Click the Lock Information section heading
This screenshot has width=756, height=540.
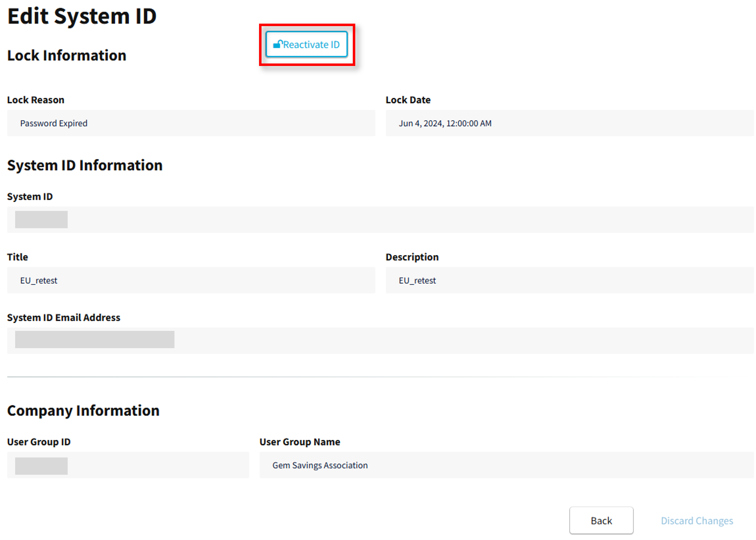coord(67,55)
